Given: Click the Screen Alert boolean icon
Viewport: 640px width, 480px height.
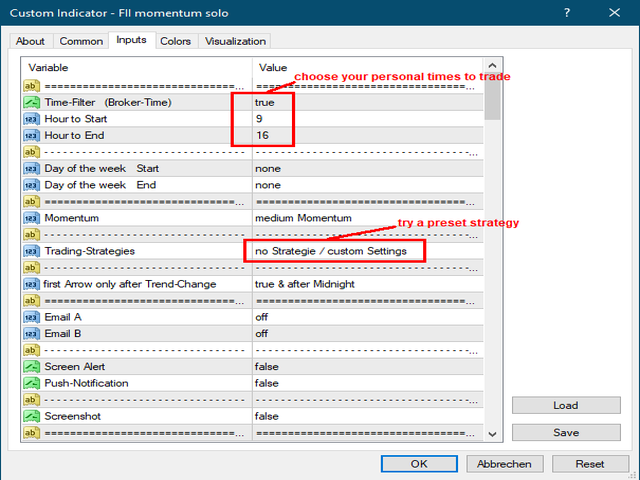Looking at the screenshot, I should click(31, 367).
